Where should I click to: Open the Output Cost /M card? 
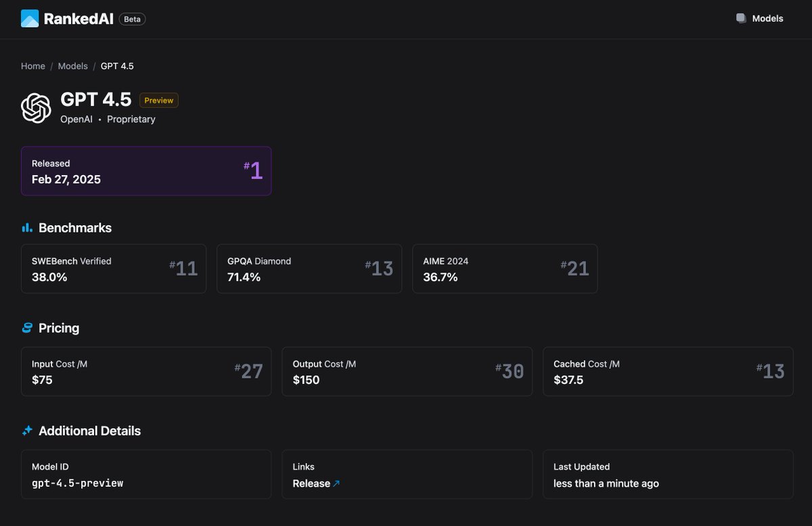point(407,372)
